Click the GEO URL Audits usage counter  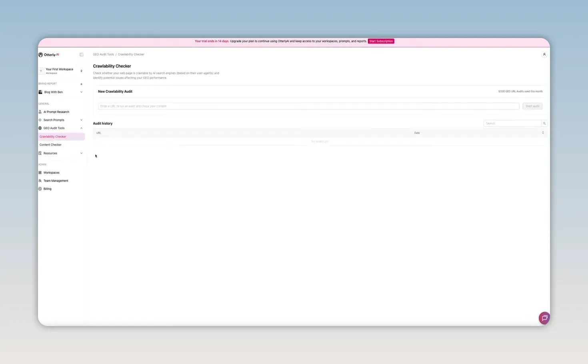pos(520,92)
